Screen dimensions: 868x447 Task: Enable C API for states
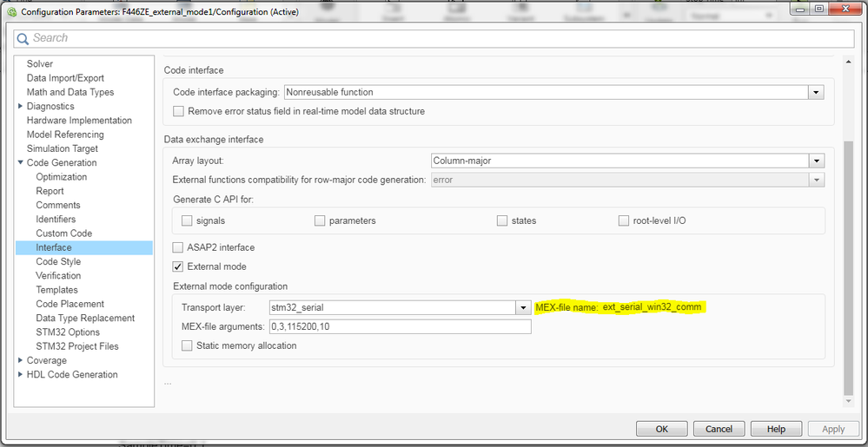pos(502,220)
